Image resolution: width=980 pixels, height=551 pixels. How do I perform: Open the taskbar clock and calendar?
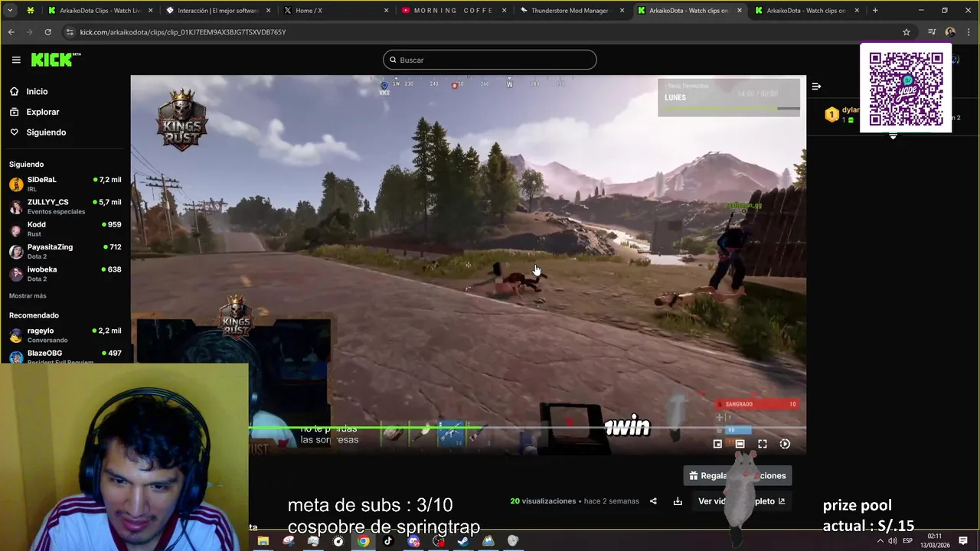click(x=935, y=541)
